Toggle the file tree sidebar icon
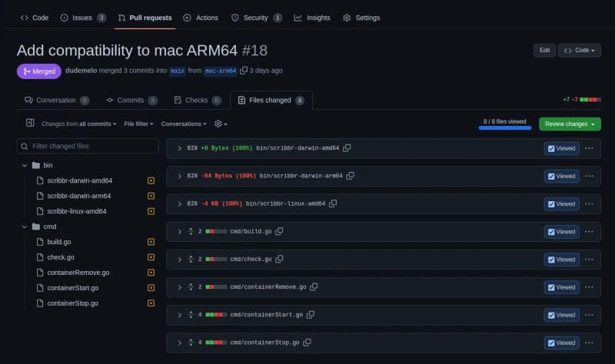Image resolution: width=615 pixels, height=364 pixels. click(30, 123)
